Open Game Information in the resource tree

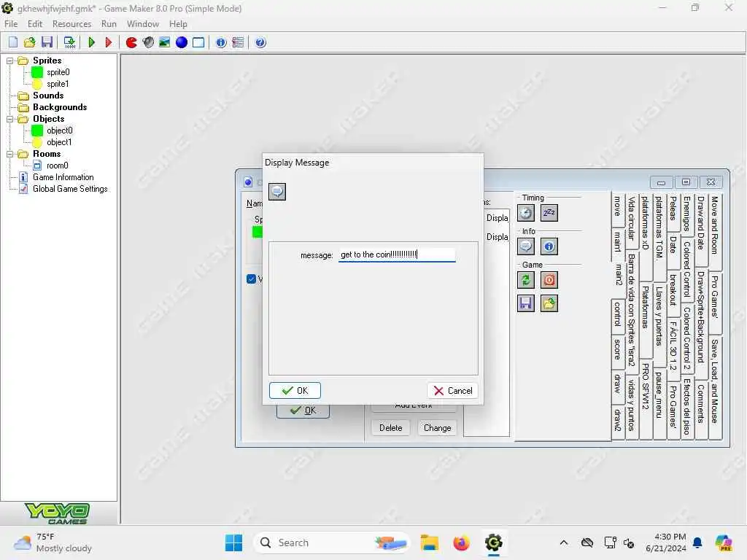(x=63, y=177)
